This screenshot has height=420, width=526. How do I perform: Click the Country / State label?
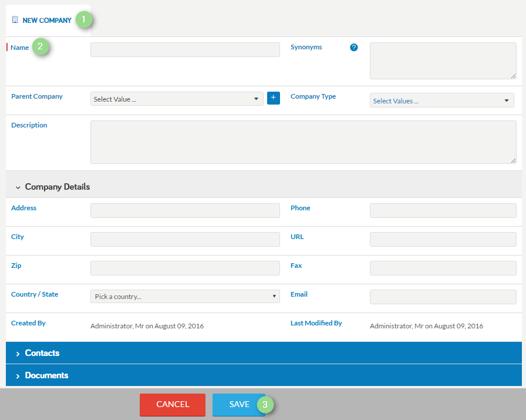pos(35,294)
